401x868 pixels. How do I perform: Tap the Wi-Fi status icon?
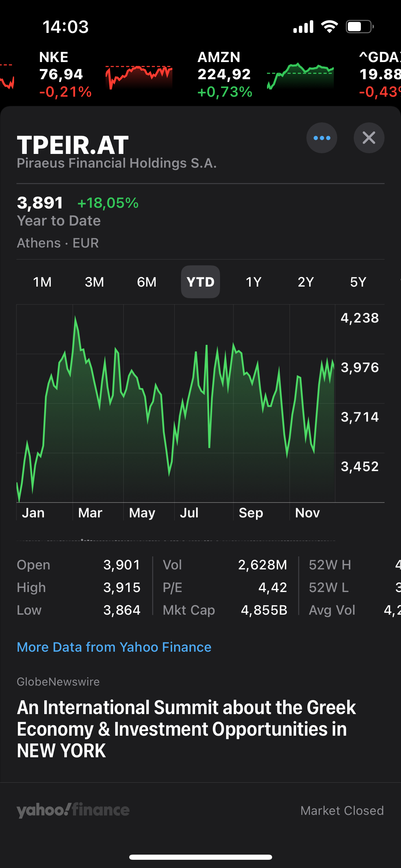(329, 27)
